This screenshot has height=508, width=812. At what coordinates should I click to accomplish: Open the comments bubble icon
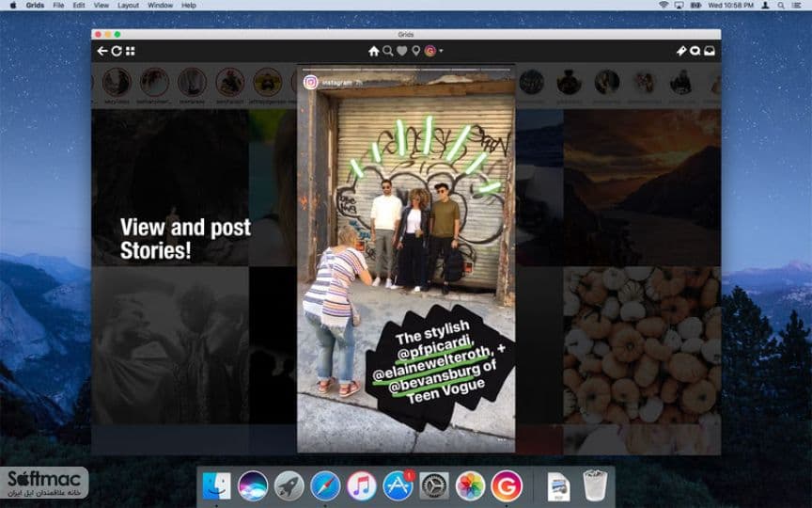695,51
